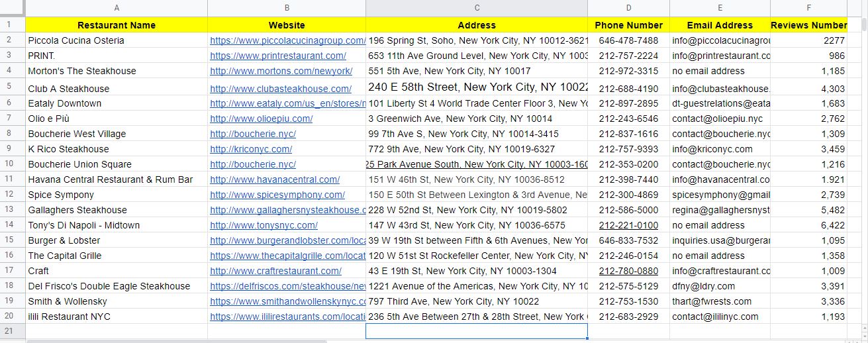Image resolution: width=868 pixels, height=343 pixels.
Task: Open the mortons.com/newyork link
Action: click(x=281, y=71)
